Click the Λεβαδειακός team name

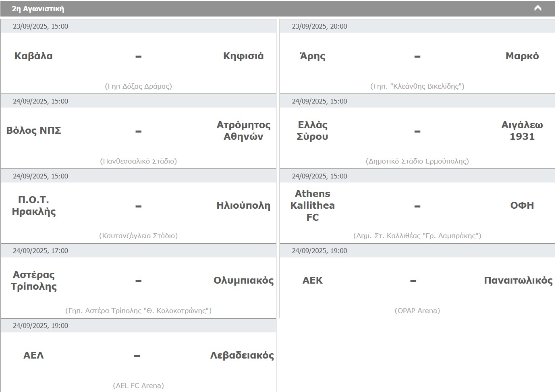pos(242,355)
